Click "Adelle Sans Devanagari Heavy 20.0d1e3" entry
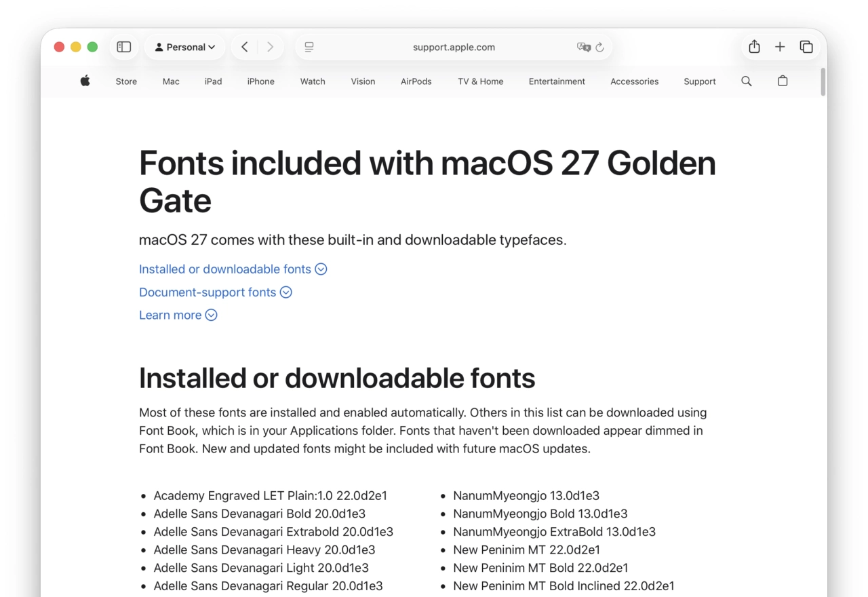This screenshot has height=597, width=868. (x=264, y=550)
